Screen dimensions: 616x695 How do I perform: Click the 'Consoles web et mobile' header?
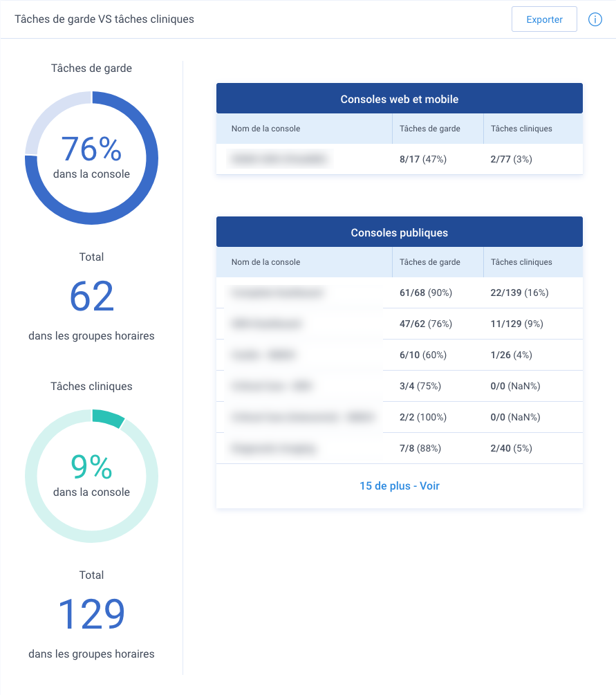[400, 98]
